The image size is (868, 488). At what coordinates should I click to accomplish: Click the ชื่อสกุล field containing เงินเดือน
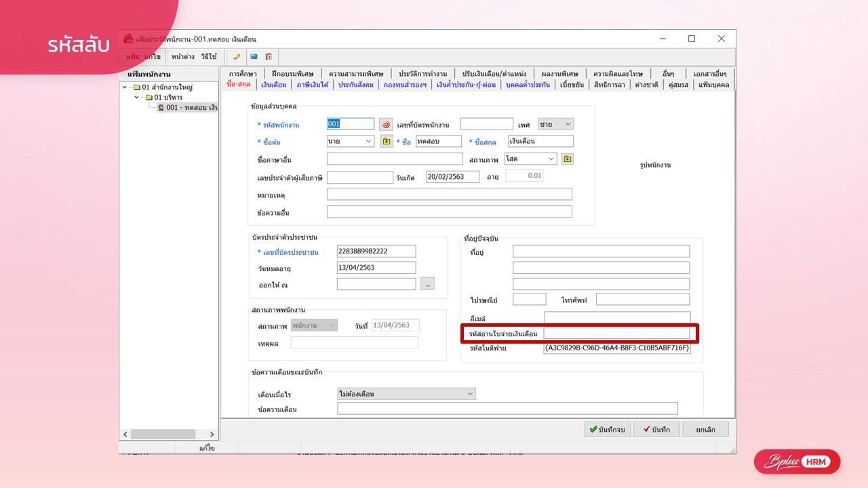[x=540, y=141]
